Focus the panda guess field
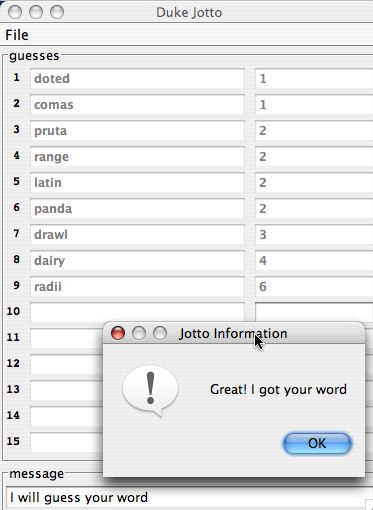 [x=137, y=209]
